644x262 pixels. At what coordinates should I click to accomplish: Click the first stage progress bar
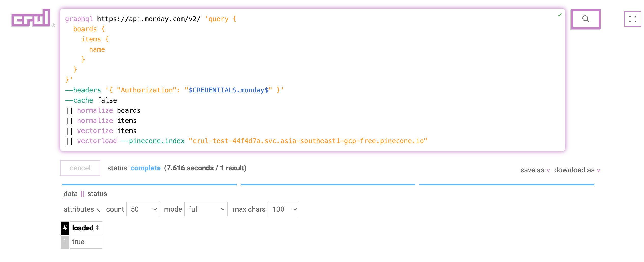pos(149,185)
